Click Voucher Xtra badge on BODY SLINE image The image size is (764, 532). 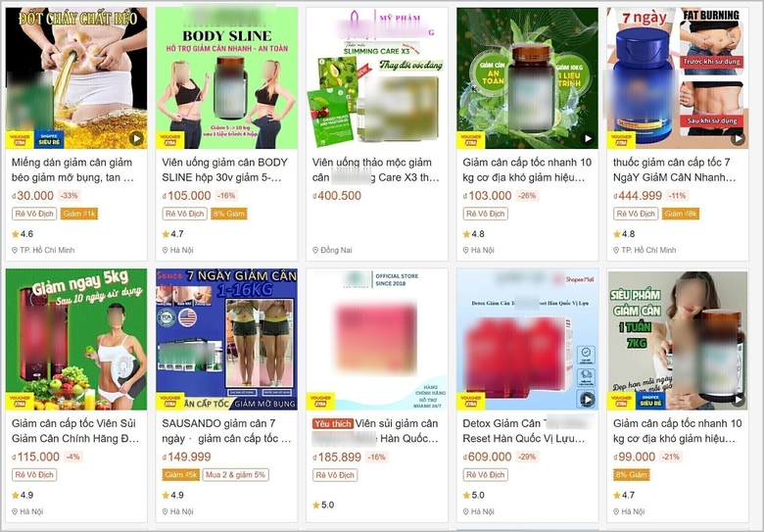[169, 140]
